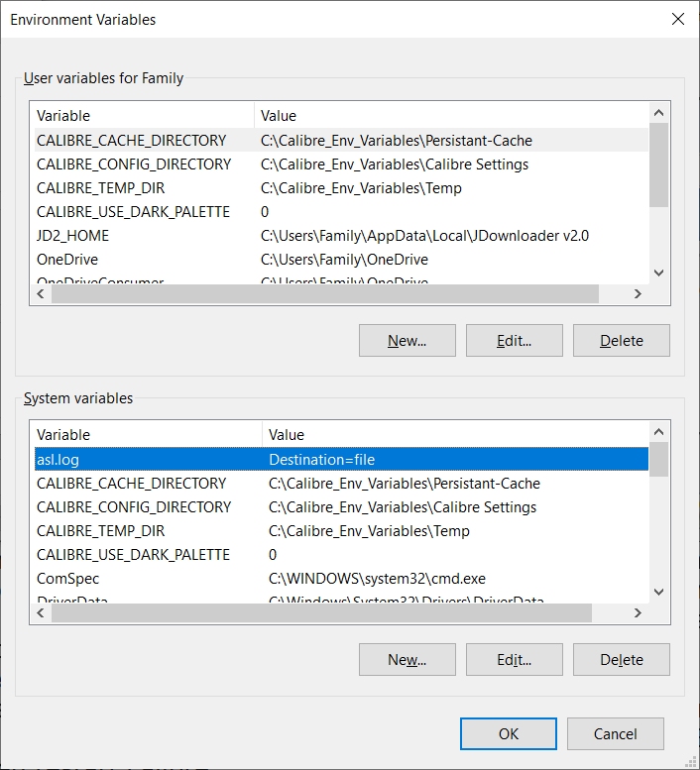Select ComSpec system variable row

tap(68, 579)
